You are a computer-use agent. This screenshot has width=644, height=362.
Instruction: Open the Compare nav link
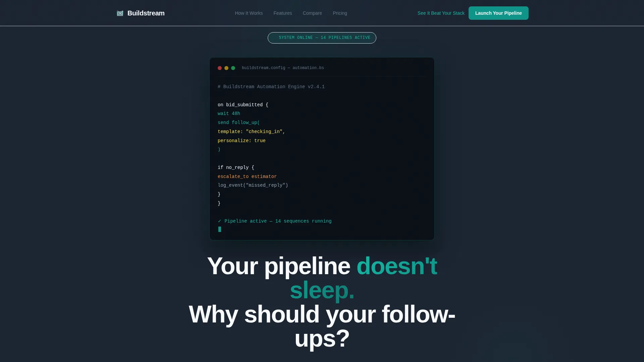(x=312, y=13)
